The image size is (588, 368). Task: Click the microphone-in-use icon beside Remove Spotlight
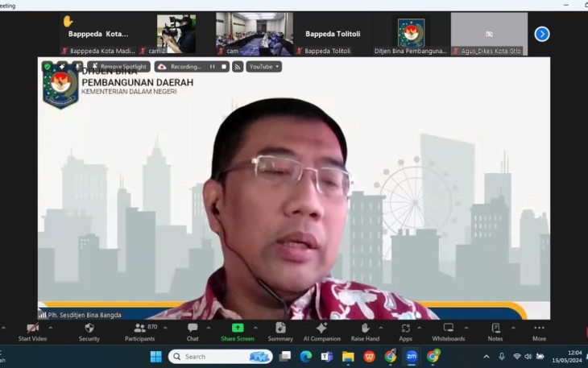(77, 67)
